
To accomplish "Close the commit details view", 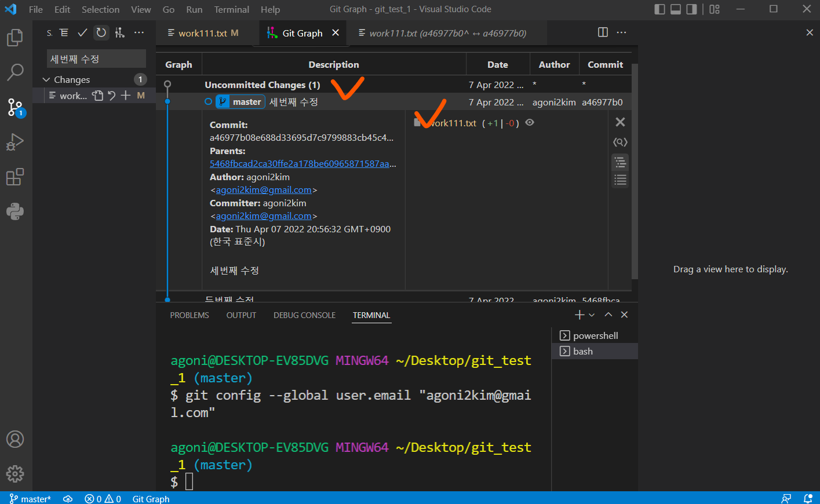I will (620, 122).
